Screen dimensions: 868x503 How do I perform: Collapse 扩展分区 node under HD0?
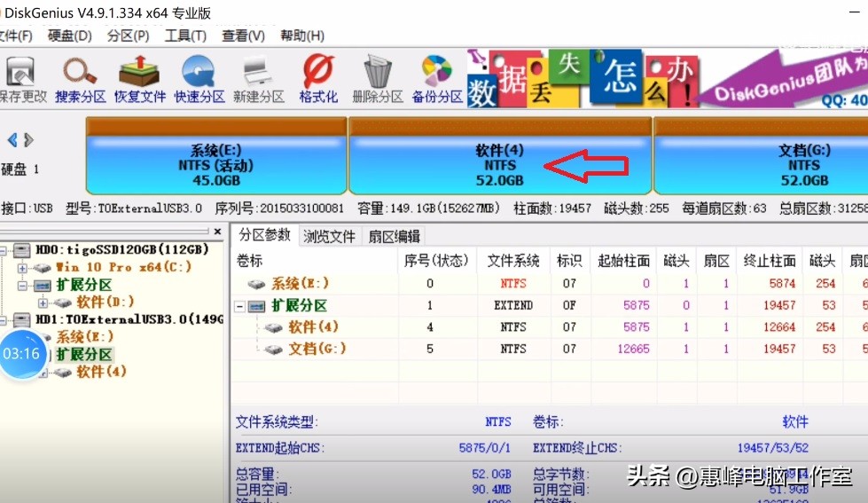pyautogui.click(x=22, y=286)
